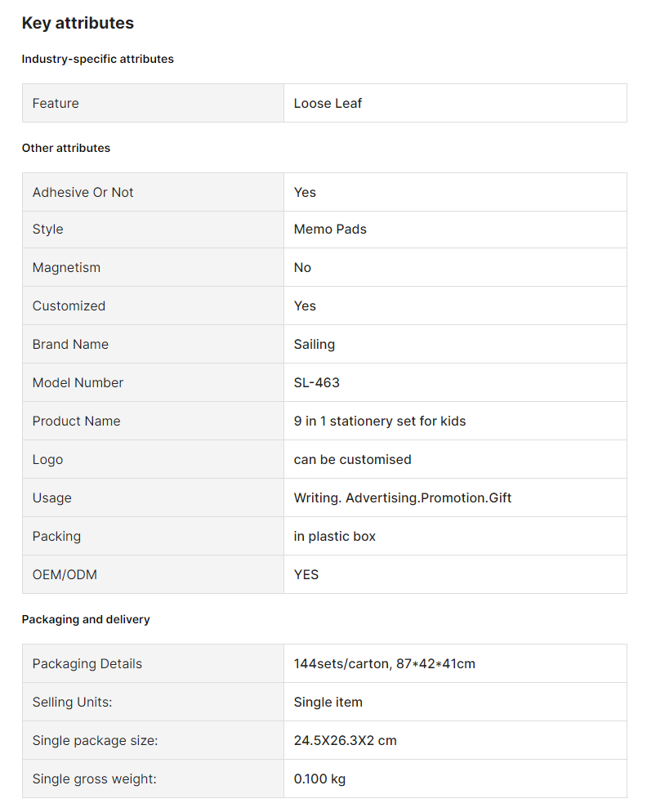This screenshot has width=647, height=812.
Task: Select the Customized row's Yes value
Action: pyautogui.click(x=305, y=306)
